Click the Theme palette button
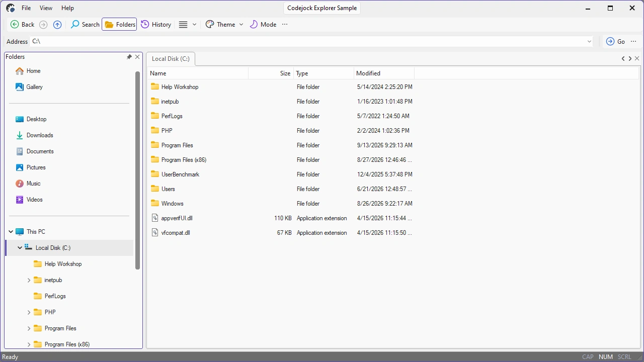The image size is (644, 362). pos(220,24)
